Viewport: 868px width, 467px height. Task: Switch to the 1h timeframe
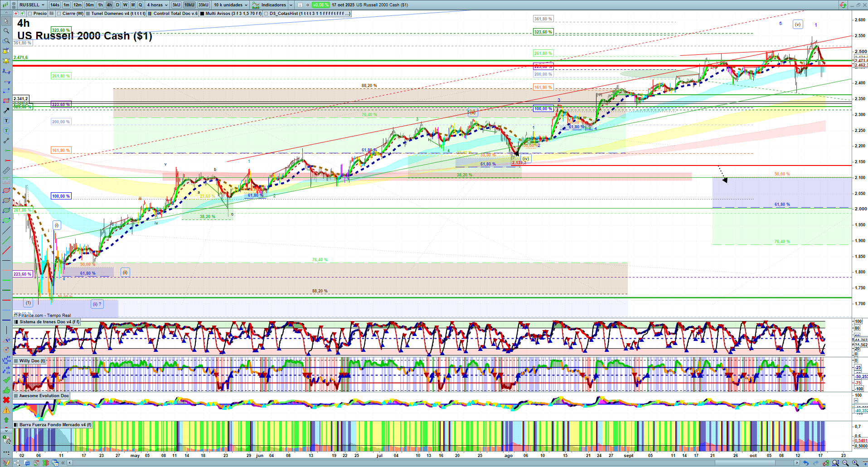pos(100,5)
